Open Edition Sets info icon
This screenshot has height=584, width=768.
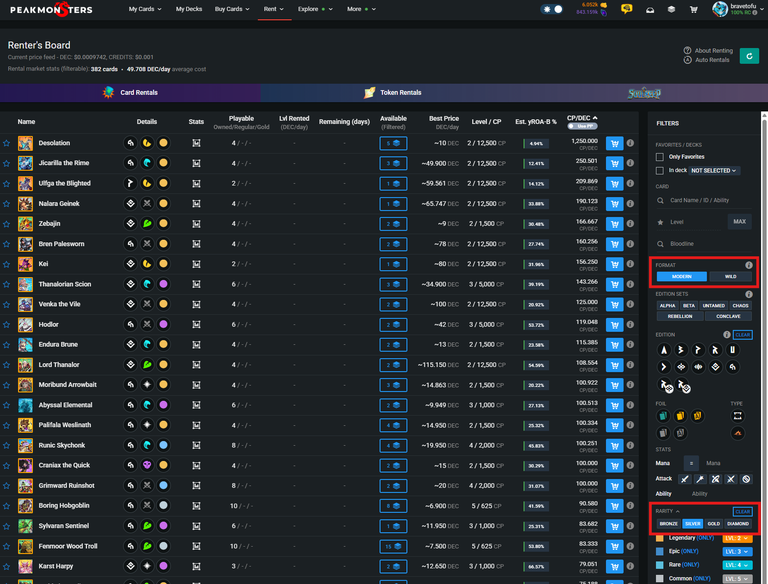click(x=748, y=294)
